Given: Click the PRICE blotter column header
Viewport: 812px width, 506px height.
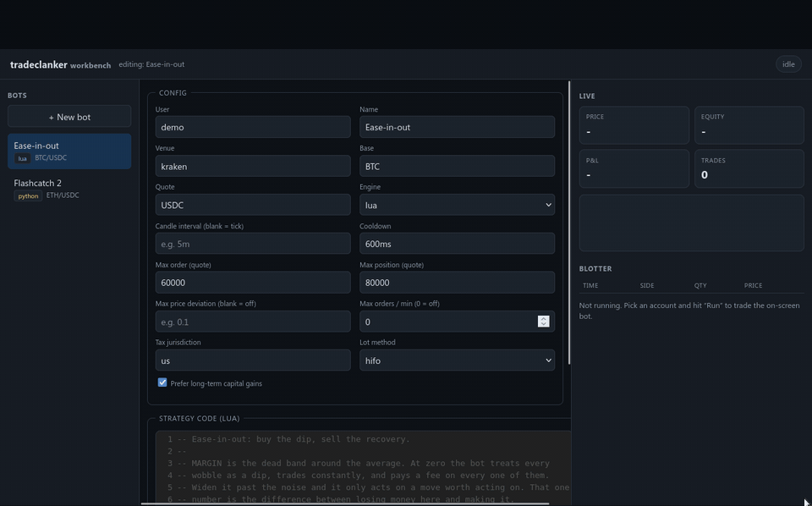Looking at the screenshot, I should (753, 285).
